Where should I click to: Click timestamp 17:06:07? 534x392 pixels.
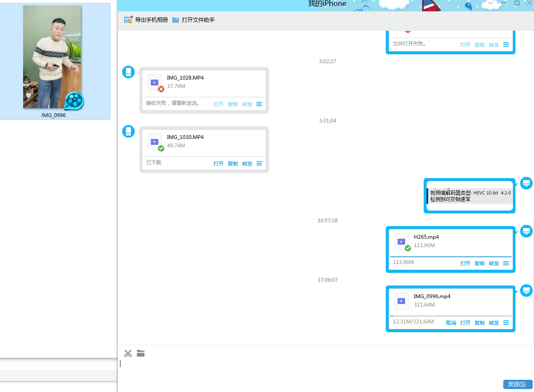(x=328, y=280)
